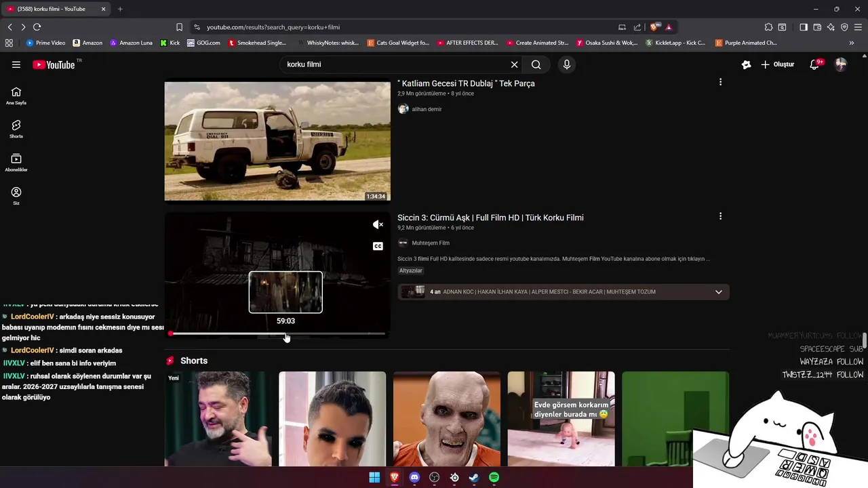Screen dimensions: 868x488
Task: Open more options for Katliam Gecesi video
Action: click(x=720, y=82)
